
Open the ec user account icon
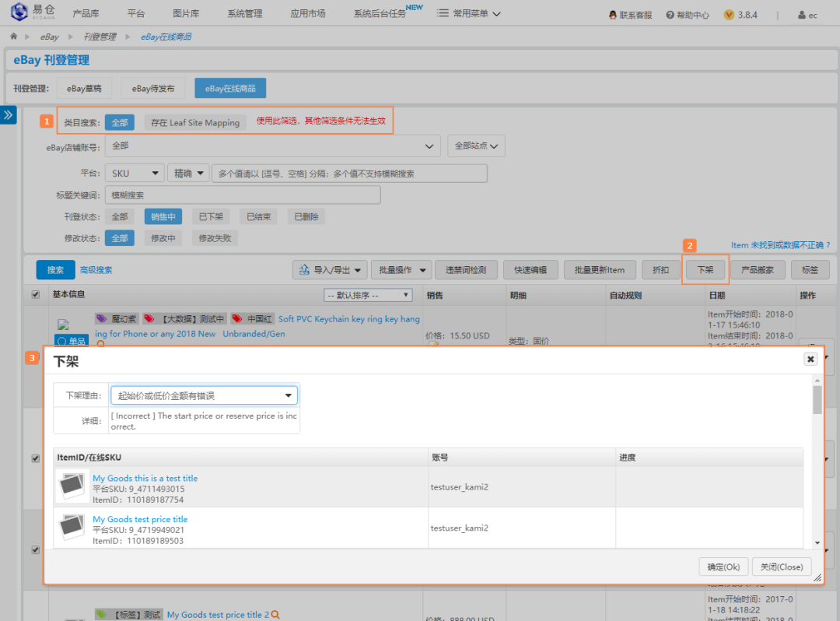[x=802, y=15]
